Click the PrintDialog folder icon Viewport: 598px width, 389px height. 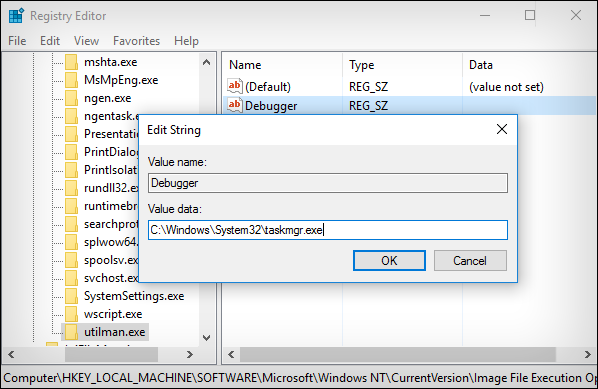point(71,152)
